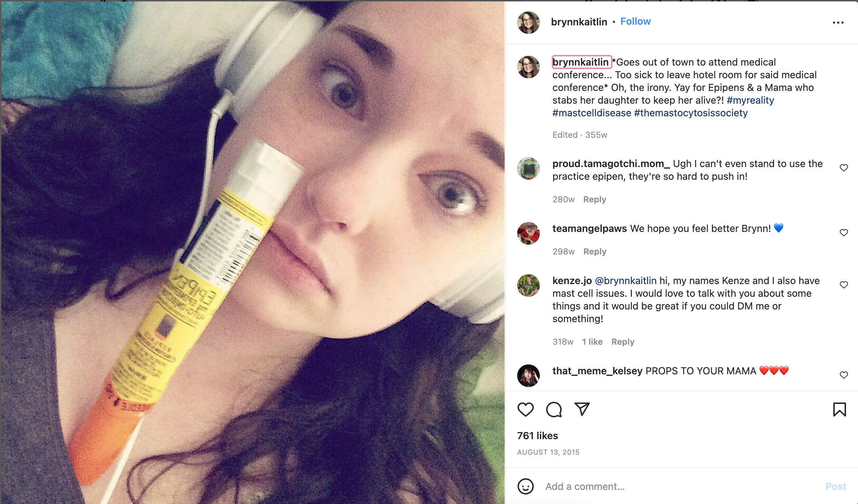Like the post with heart icon

point(525,410)
